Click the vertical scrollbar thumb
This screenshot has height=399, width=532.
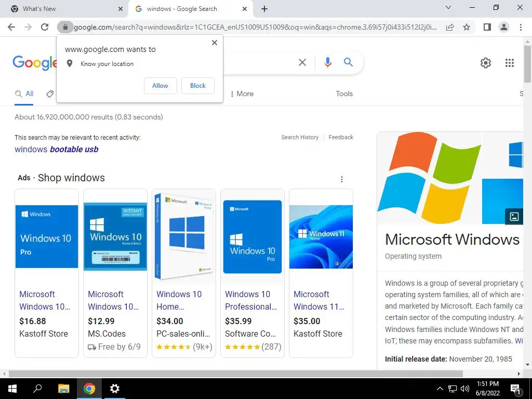pos(528,63)
